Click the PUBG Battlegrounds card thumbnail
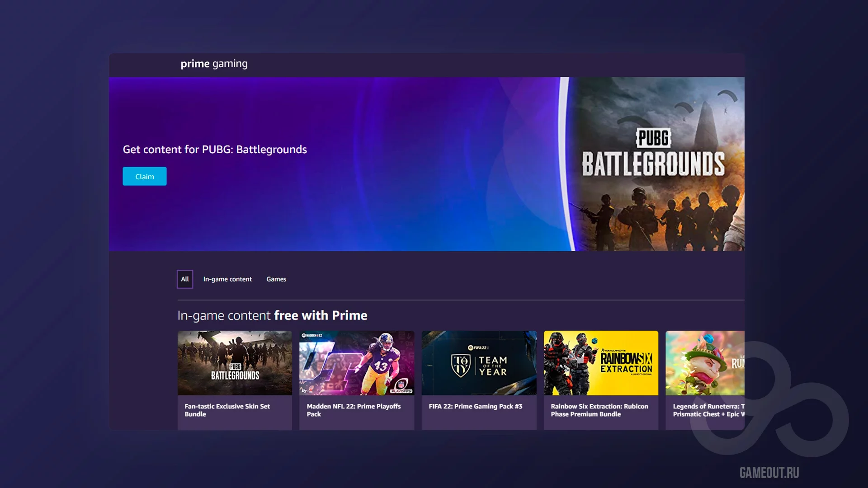Viewport: 868px width, 488px height. click(235, 363)
